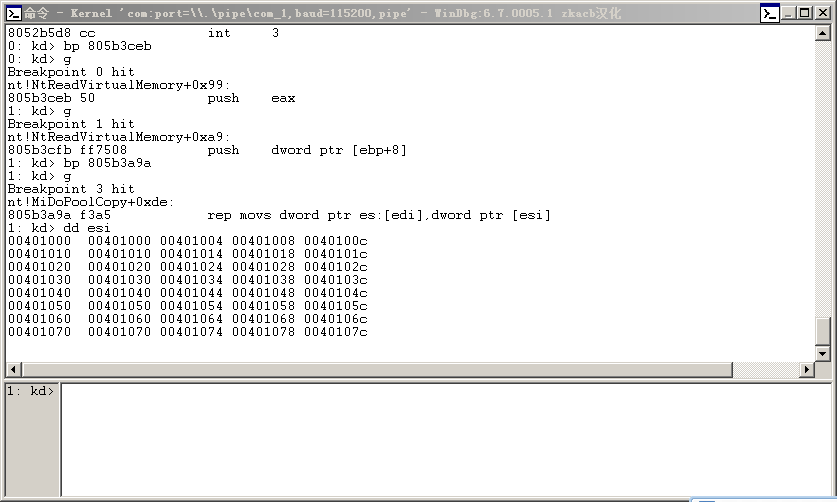Image resolution: width=837 pixels, height=502 pixels.
Task: Click the 'rep movs dword ptr' instruction
Action: [x=378, y=215]
